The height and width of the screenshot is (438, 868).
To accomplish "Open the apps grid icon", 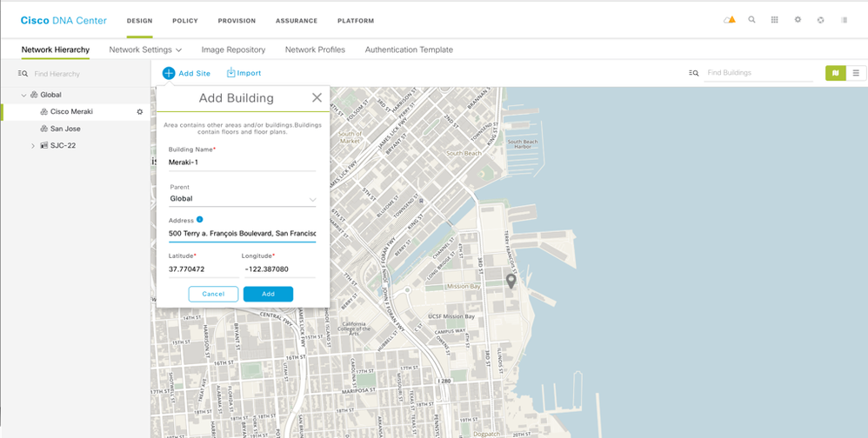I will (774, 20).
